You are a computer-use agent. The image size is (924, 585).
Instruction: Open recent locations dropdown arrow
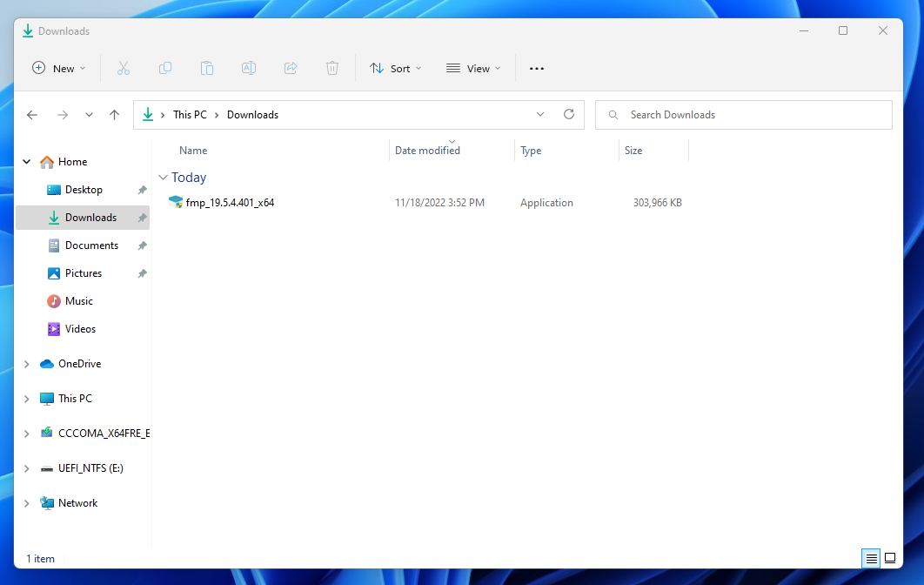(x=89, y=115)
